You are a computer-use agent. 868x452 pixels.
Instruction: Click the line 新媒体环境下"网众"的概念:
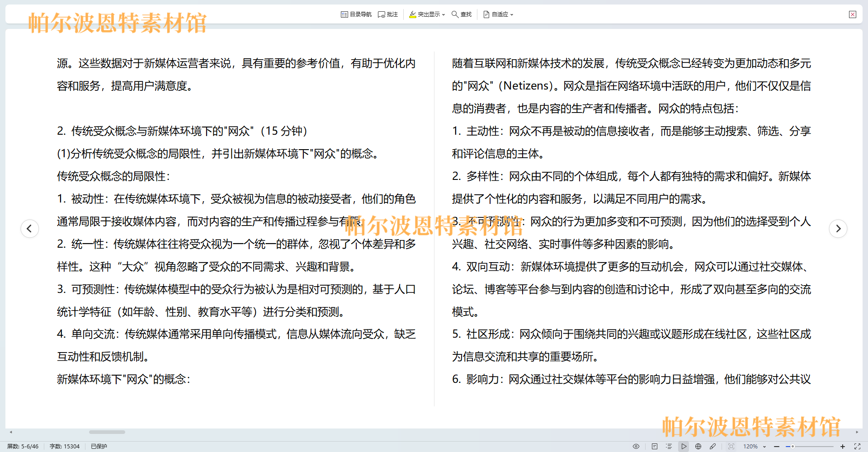(x=123, y=379)
